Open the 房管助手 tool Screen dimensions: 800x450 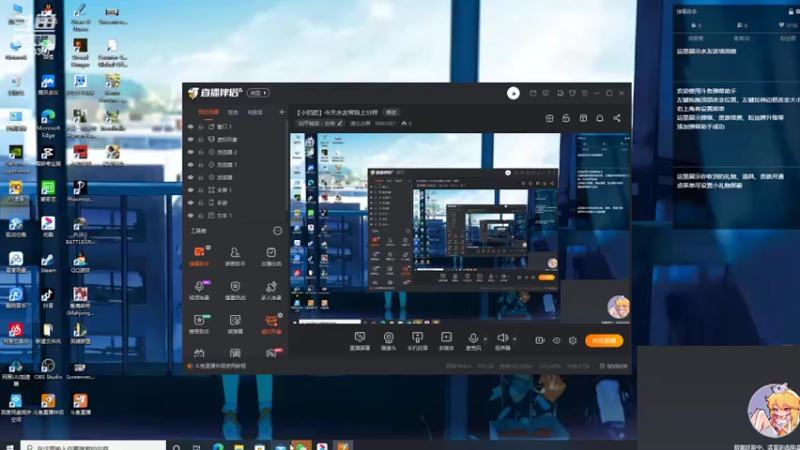pos(235,256)
